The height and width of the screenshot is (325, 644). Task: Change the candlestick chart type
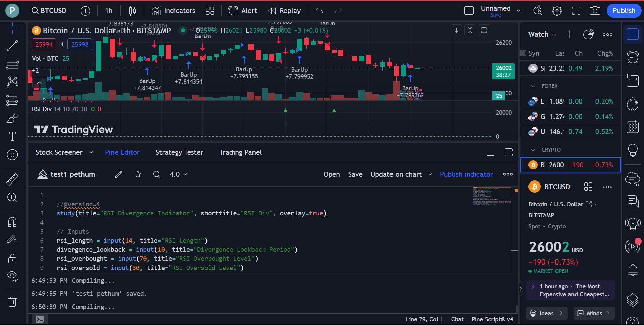pyautogui.click(x=132, y=11)
